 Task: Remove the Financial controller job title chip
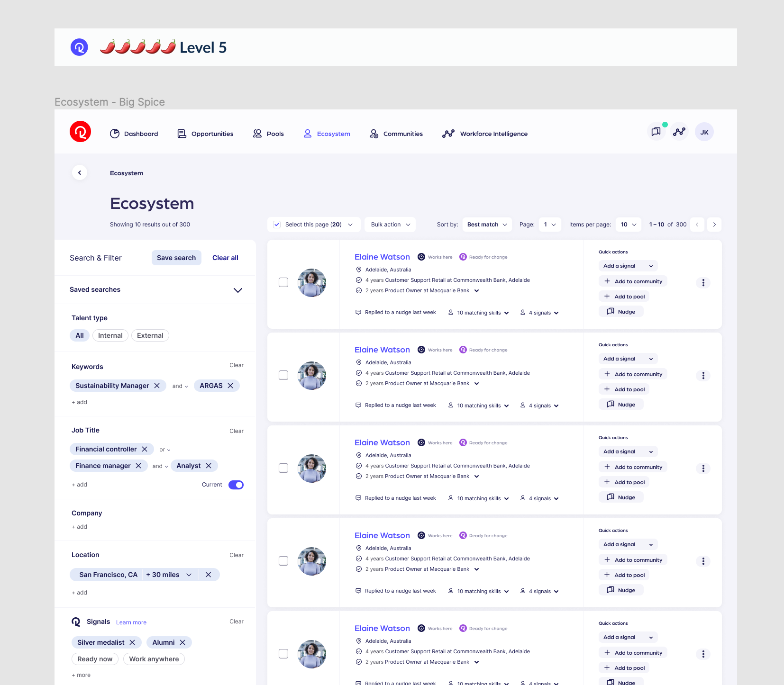coord(145,449)
